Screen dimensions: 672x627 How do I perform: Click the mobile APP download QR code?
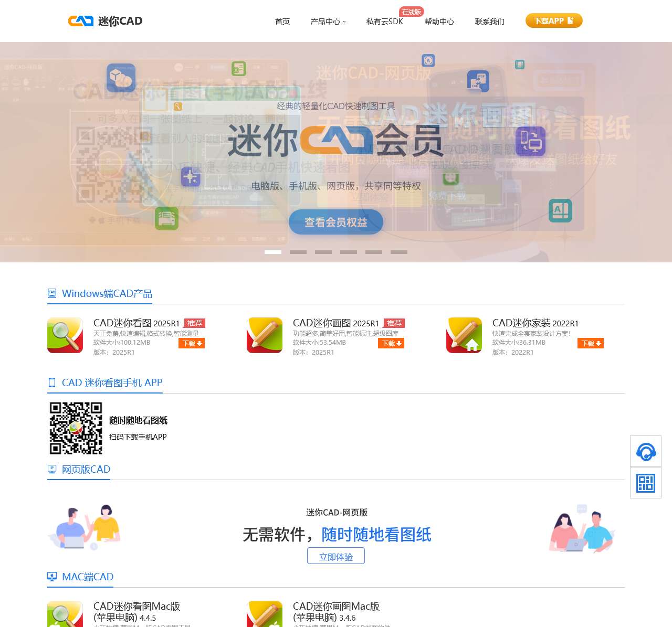76,428
